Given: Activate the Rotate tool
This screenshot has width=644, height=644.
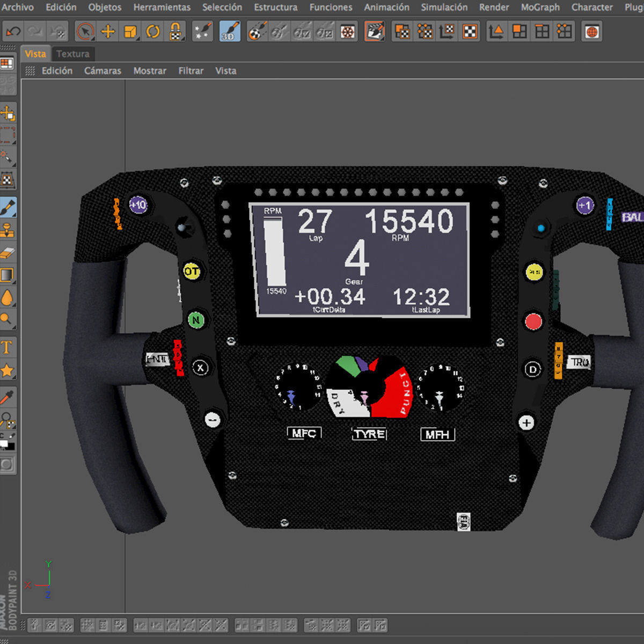Looking at the screenshot, I should click(153, 32).
